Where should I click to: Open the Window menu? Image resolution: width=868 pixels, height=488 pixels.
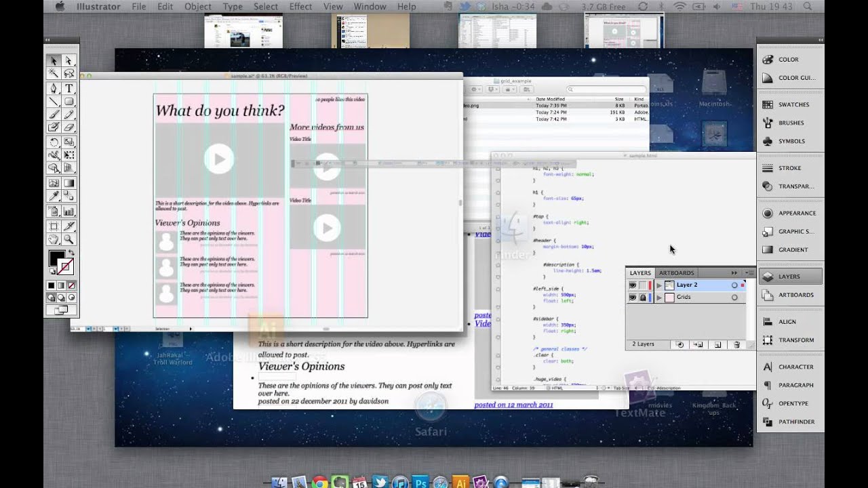point(370,7)
